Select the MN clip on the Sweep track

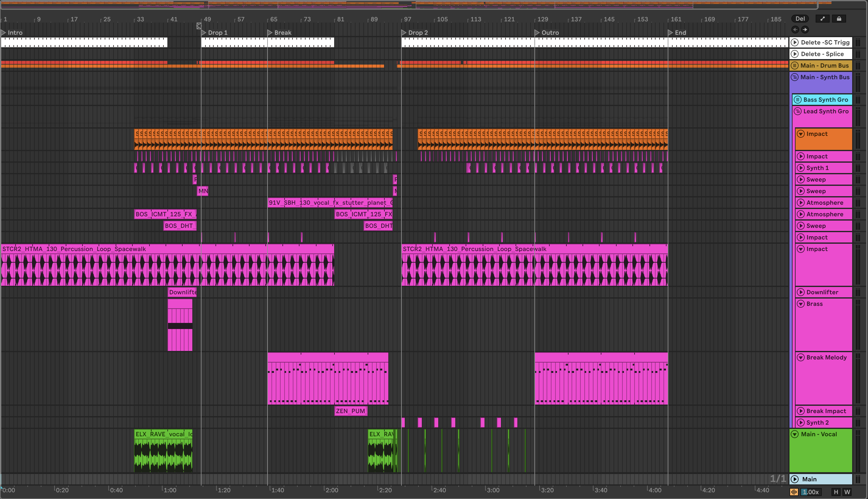pyautogui.click(x=203, y=191)
